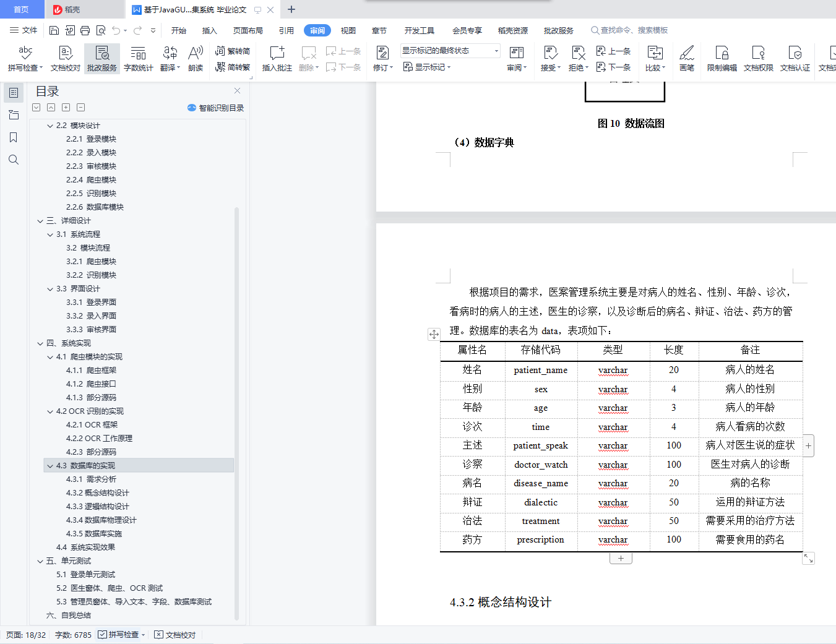Collapse the 4.3 数据库的实现 tree node
The width and height of the screenshot is (836, 644).
pyautogui.click(x=50, y=466)
